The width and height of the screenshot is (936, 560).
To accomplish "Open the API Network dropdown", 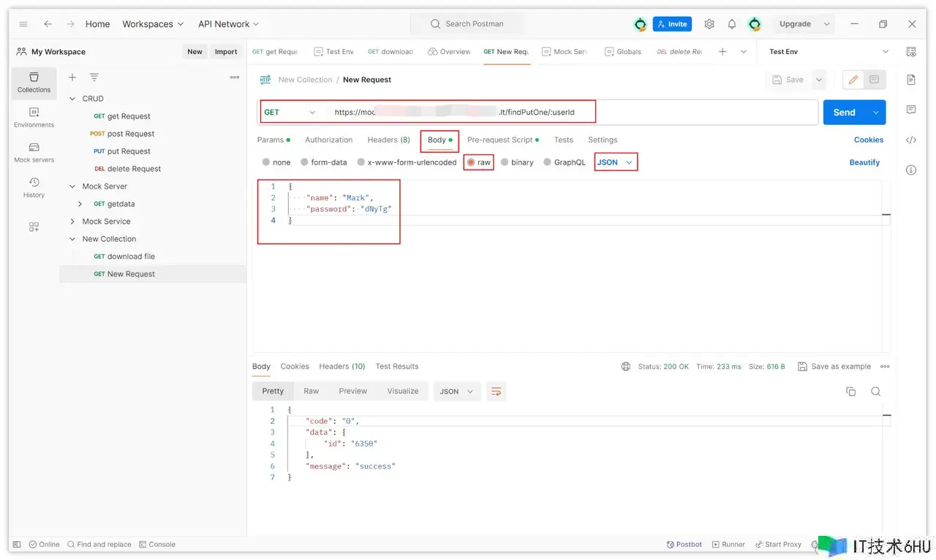I will [229, 24].
